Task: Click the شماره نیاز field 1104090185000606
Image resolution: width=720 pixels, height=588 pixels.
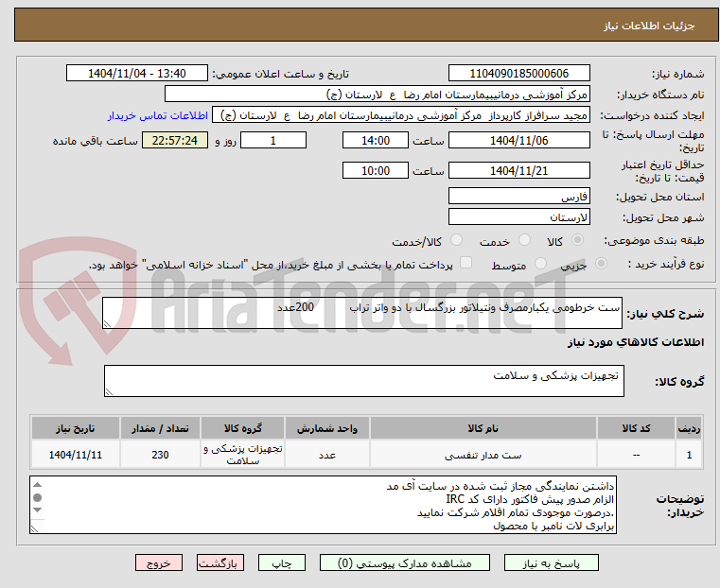Action: tap(518, 74)
